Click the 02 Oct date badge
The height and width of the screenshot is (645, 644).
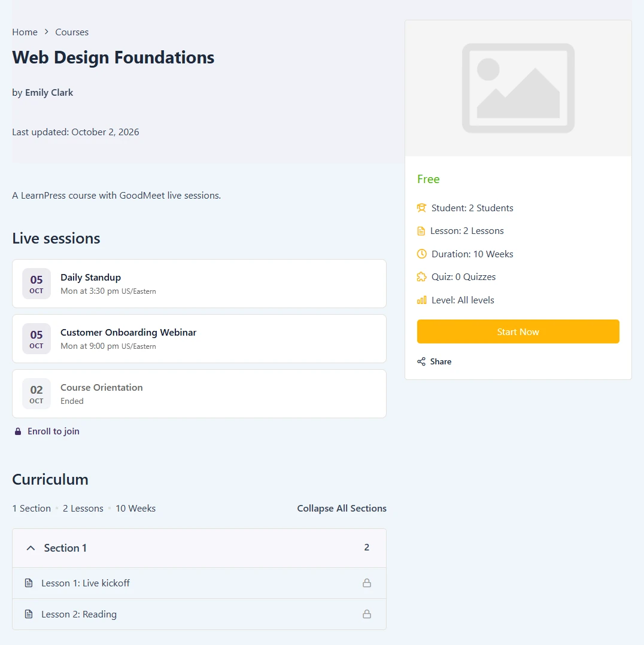tap(37, 394)
